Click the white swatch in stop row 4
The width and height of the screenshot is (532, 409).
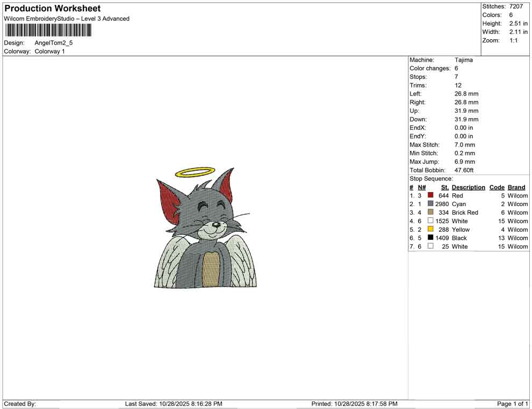click(x=430, y=221)
